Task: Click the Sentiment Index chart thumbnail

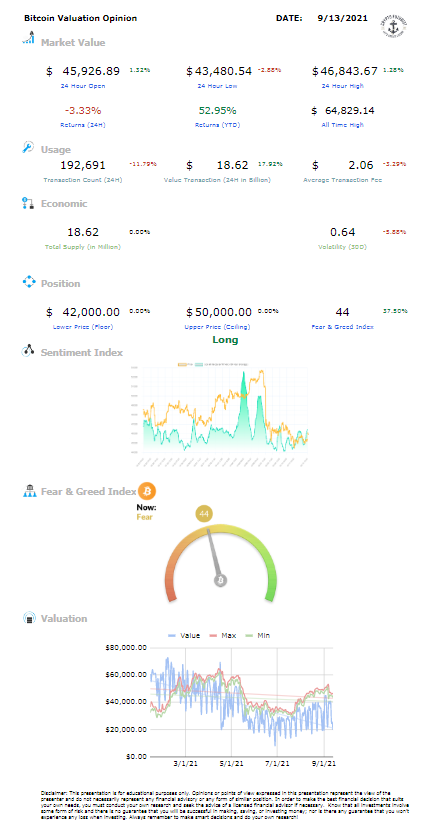Action: click(x=219, y=411)
